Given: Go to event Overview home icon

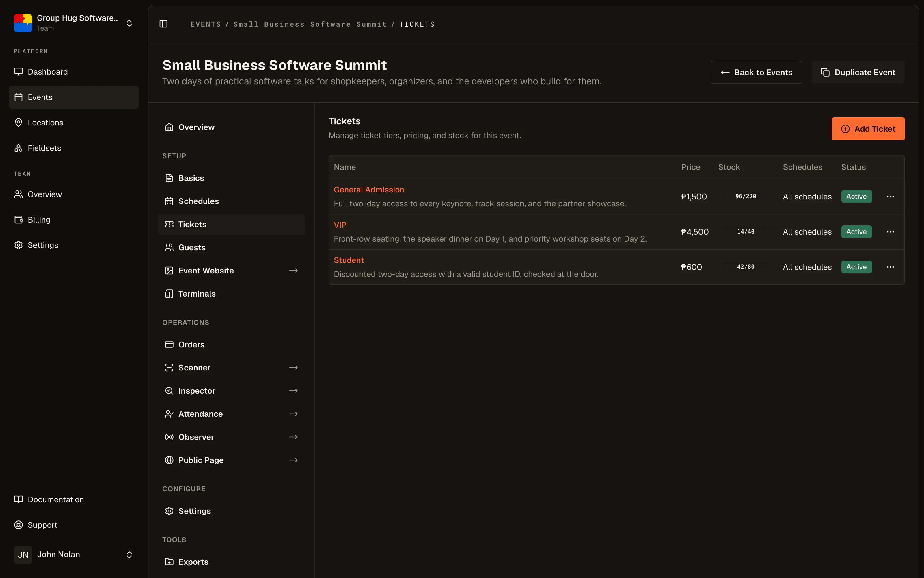Looking at the screenshot, I should point(169,127).
